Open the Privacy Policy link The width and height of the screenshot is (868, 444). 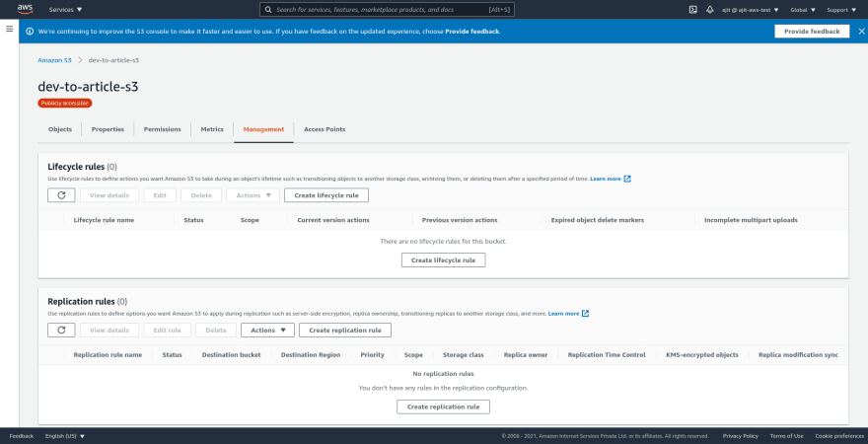[740, 436]
